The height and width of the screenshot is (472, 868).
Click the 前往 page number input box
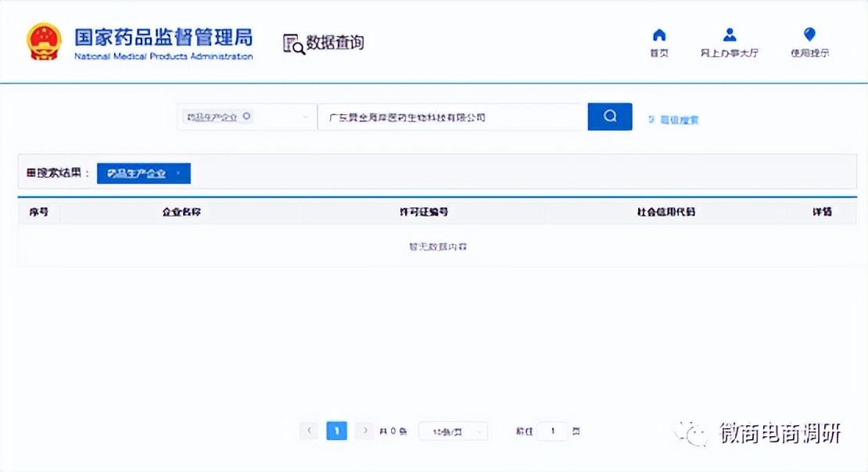pos(552,431)
